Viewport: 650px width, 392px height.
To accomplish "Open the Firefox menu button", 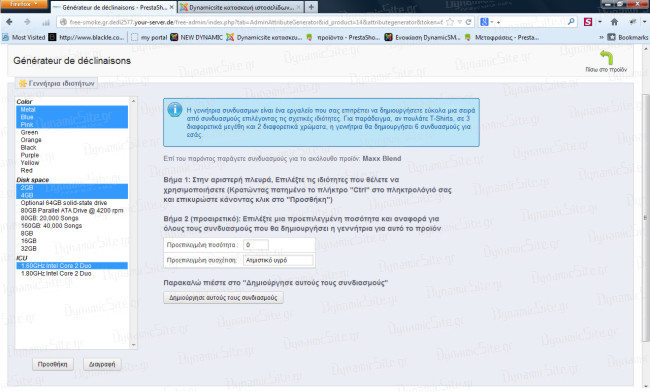I will 23,4.
